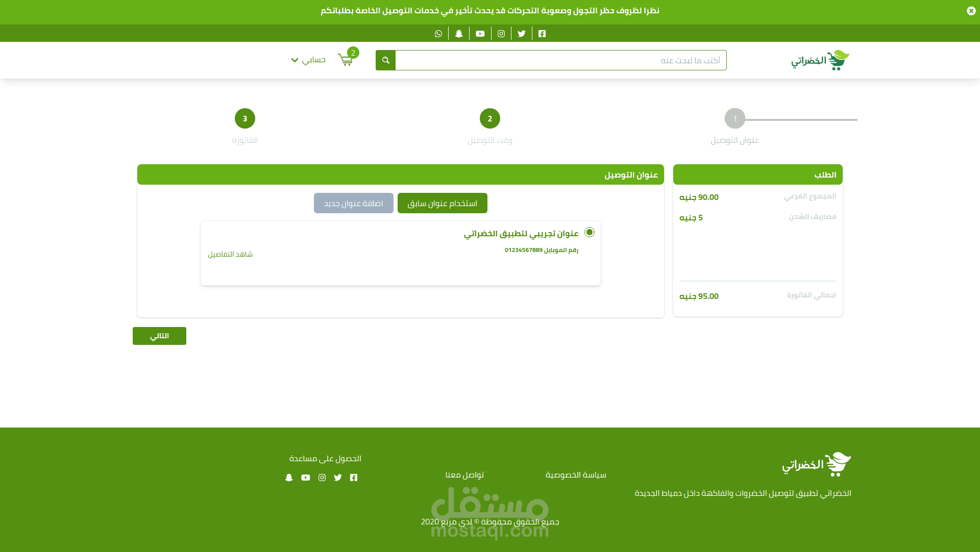Viewport: 980px width, 552px height.
Task: Open سياسة الخصوصية footer link
Action: click(576, 475)
